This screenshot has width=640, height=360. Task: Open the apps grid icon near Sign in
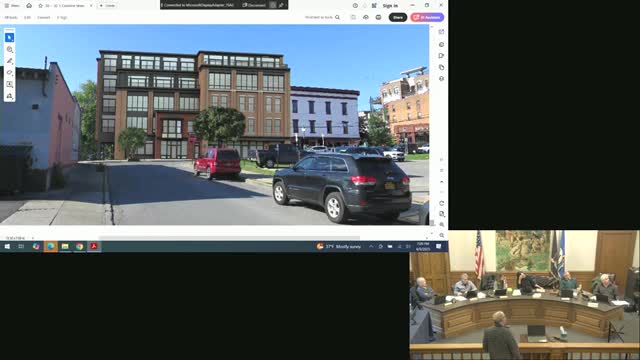click(374, 6)
